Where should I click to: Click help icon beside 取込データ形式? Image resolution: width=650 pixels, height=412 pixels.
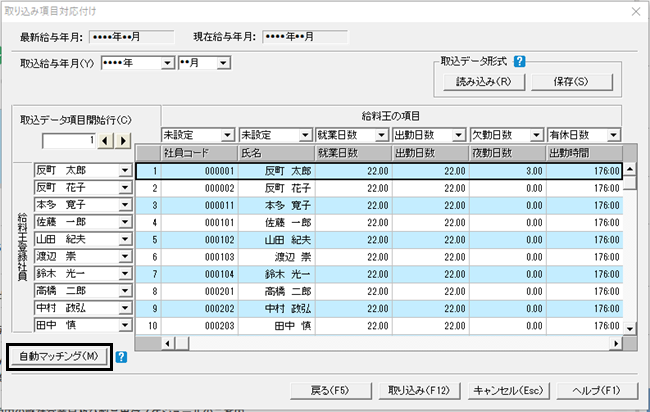519,61
